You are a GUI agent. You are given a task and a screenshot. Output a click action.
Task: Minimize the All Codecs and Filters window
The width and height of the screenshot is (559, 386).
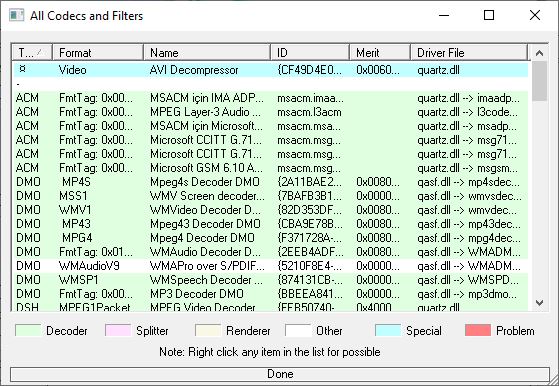tap(444, 15)
